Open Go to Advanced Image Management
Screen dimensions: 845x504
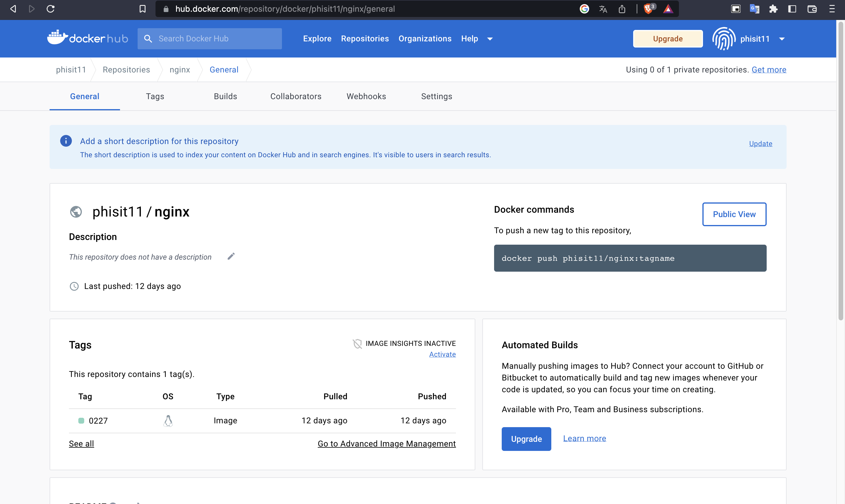click(x=386, y=444)
